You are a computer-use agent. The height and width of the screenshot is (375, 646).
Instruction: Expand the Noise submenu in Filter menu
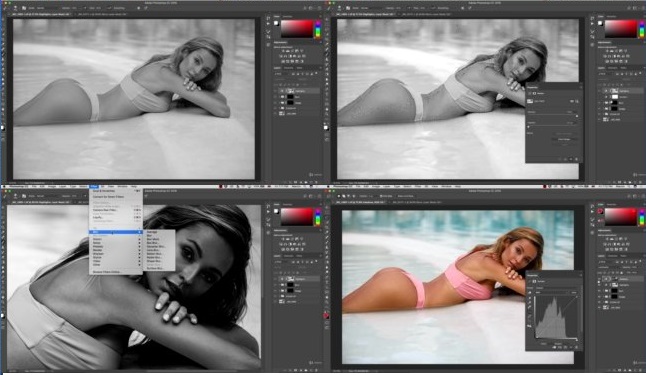point(115,243)
